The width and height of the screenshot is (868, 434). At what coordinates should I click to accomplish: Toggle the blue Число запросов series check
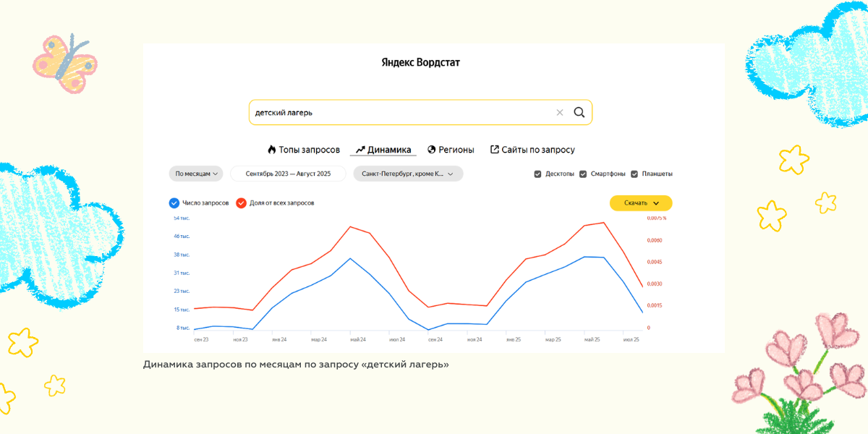pos(174,203)
